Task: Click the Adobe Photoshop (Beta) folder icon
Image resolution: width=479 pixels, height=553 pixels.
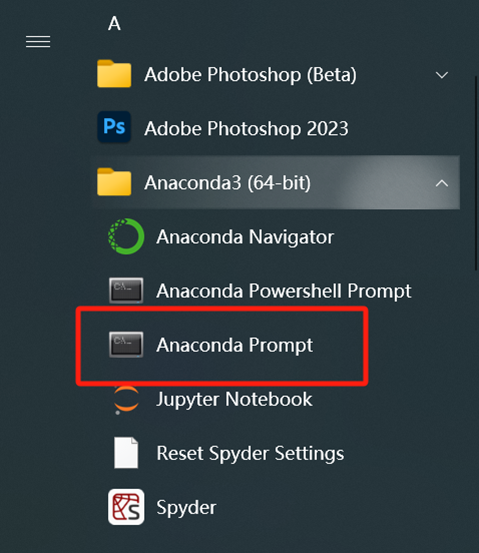Action: click(114, 74)
